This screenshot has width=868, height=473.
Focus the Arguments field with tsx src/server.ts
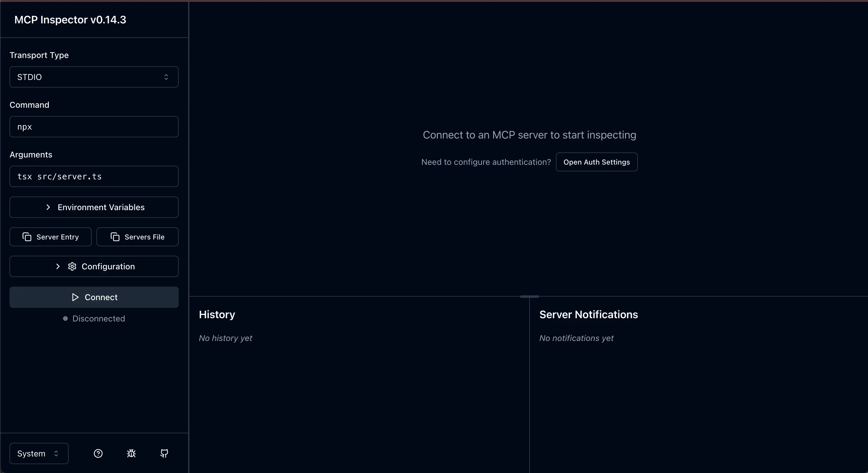[x=94, y=176]
